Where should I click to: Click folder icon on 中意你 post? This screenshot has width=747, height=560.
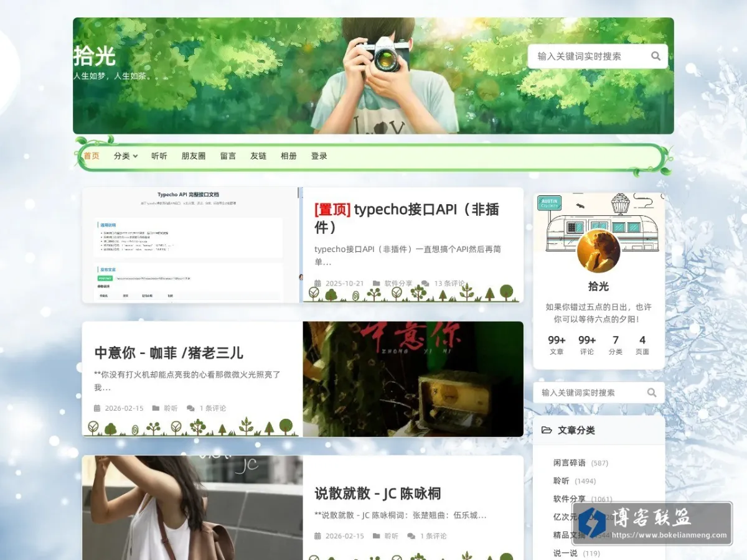click(x=156, y=408)
